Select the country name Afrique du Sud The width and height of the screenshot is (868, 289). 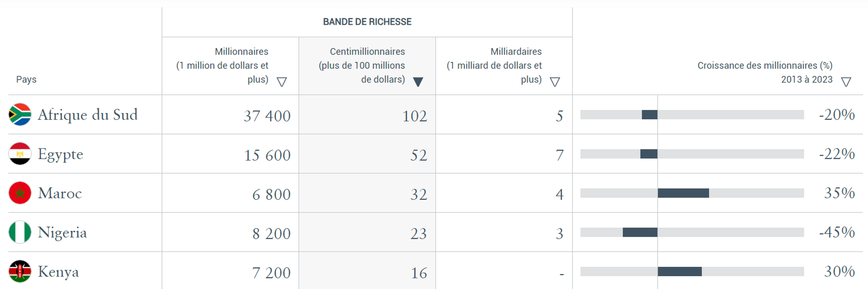(x=88, y=115)
